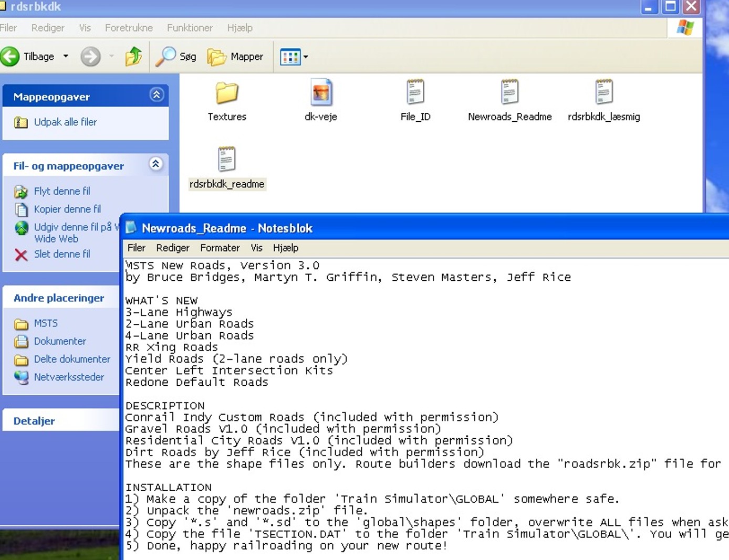The image size is (729, 560).
Task: Open Søg search tool
Action: pyautogui.click(x=176, y=56)
